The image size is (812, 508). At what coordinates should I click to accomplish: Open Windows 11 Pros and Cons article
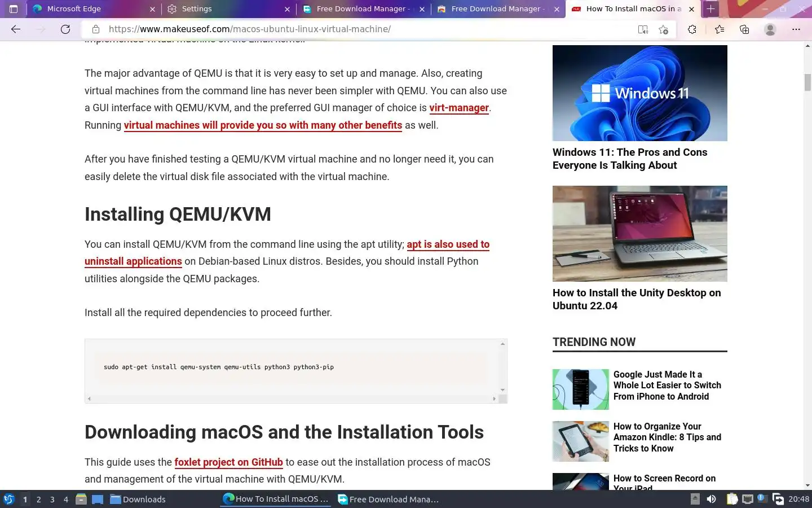click(x=630, y=159)
